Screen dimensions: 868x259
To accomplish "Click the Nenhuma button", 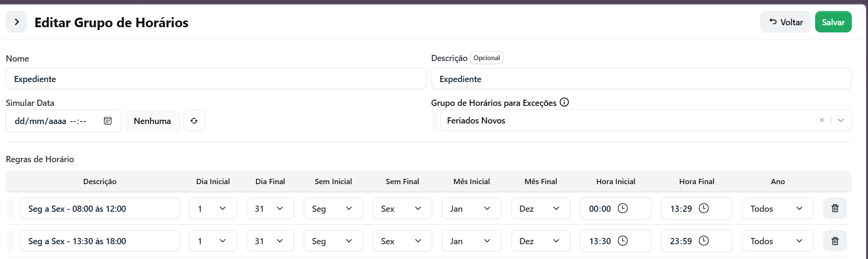I will tap(152, 121).
